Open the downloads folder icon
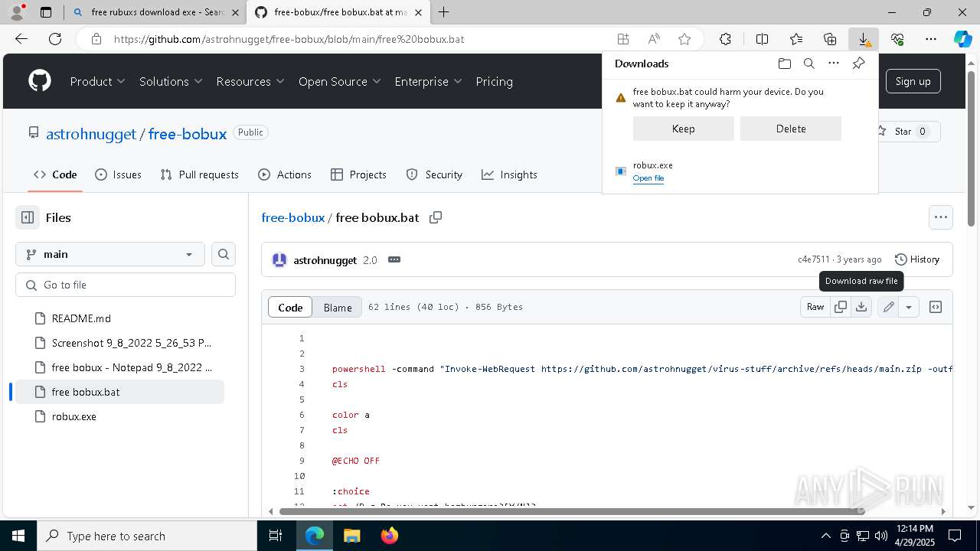Image resolution: width=980 pixels, height=551 pixels. (x=784, y=64)
